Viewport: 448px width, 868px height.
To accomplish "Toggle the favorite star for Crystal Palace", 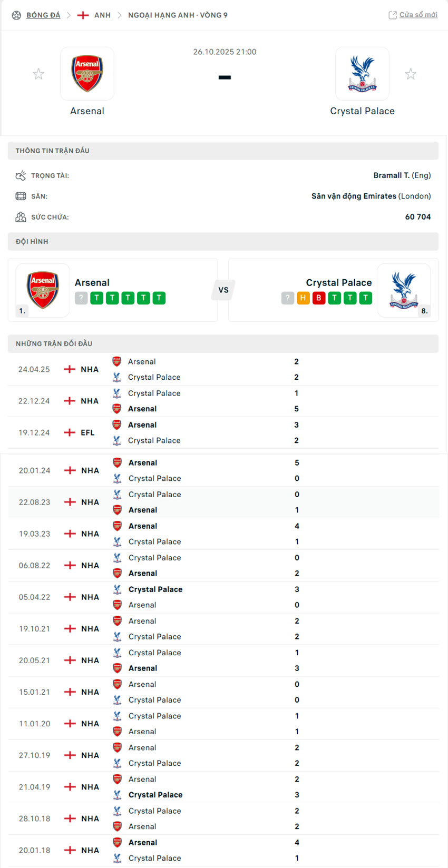I will tap(411, 74).
